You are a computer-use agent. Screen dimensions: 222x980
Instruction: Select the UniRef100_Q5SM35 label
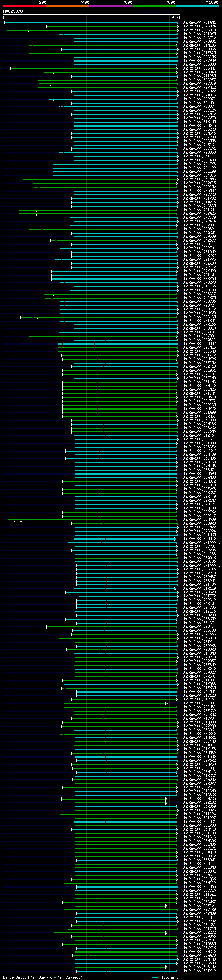pyautogui.click(x=199, y=458)
